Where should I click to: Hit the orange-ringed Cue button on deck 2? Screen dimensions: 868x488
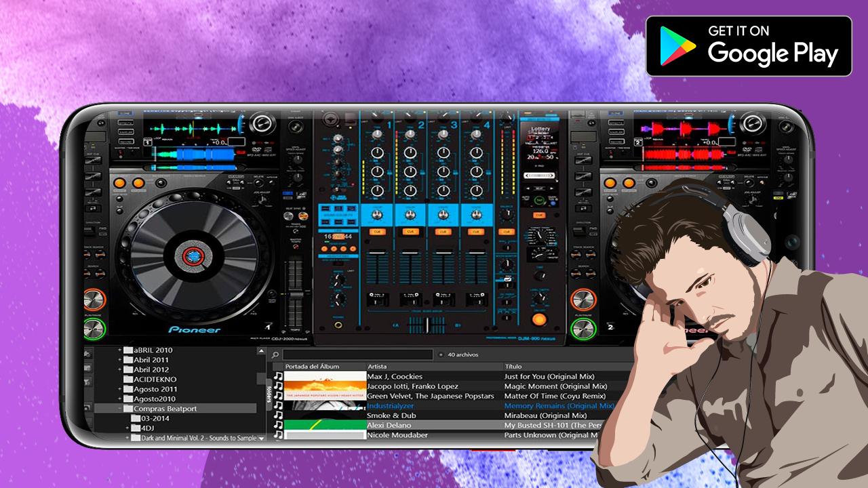coord(583,300)
